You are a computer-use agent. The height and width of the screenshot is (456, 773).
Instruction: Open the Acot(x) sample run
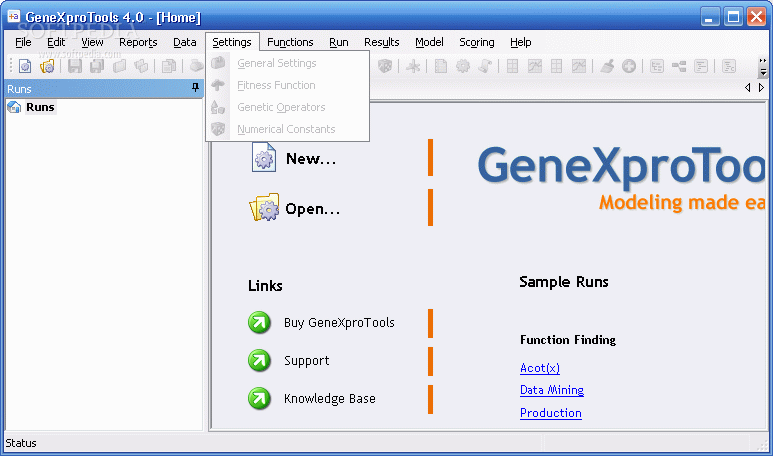(x=540, y=368)
